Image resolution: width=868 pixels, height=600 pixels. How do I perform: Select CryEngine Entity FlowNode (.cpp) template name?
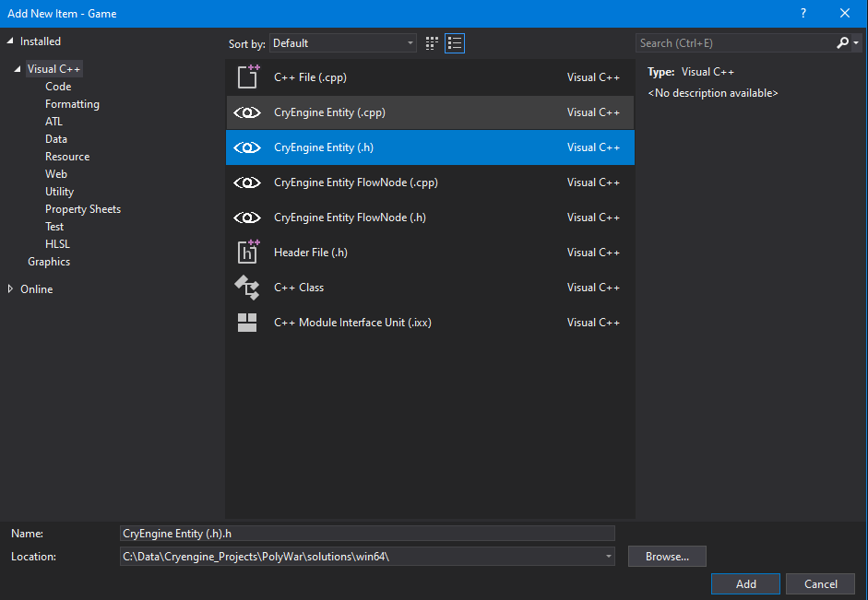click(x=356, y=182)
